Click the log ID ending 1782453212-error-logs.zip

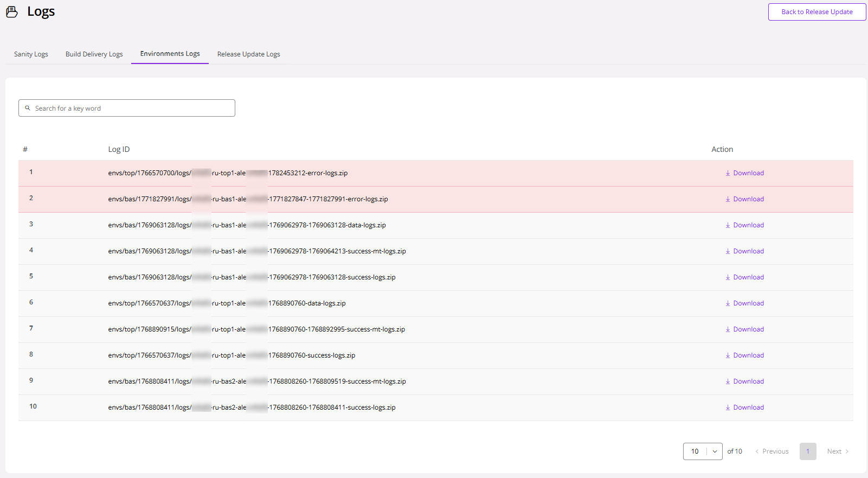point(228,173)
